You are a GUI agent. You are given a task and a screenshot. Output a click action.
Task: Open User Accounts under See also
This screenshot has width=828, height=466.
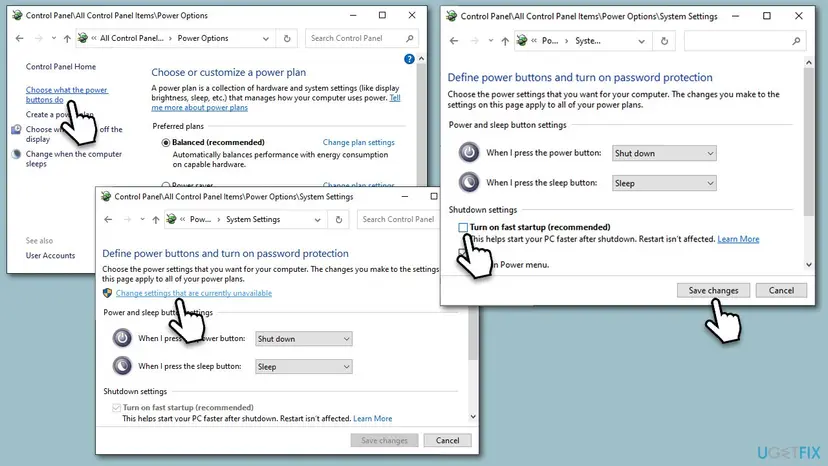point(50,255)
